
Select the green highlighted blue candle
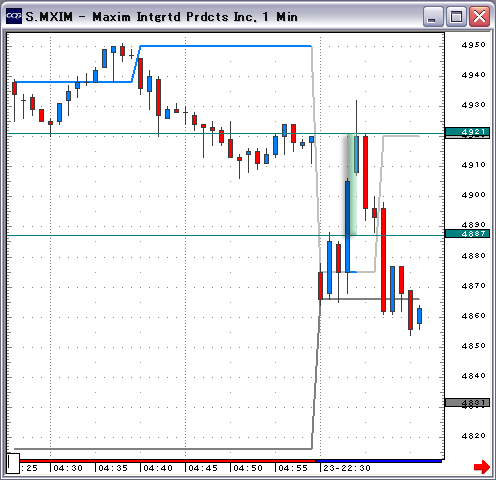tap(348, 227)
